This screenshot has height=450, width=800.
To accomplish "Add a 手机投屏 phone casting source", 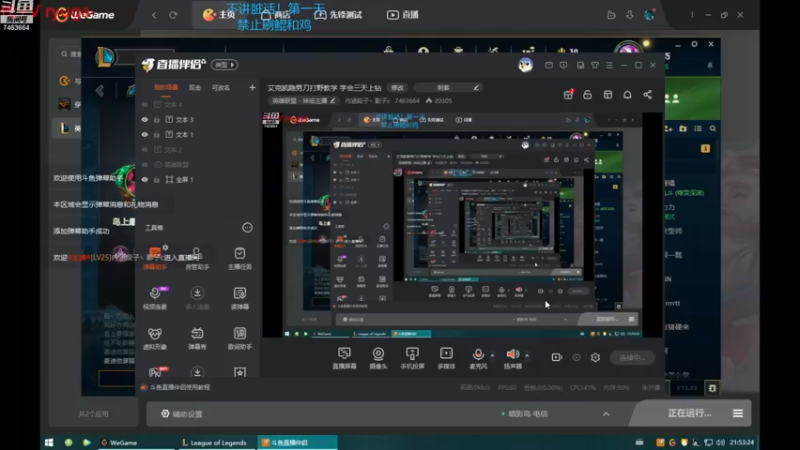I will pyautogui.click(x=412, y=358).
